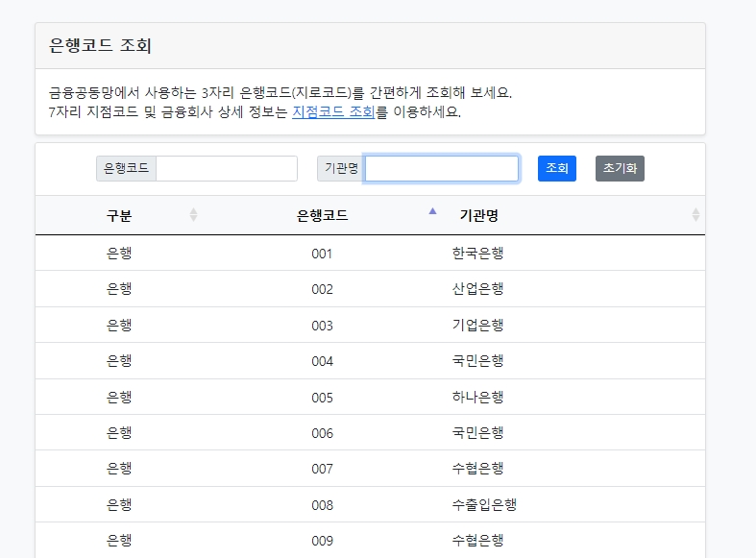Sort table by 구분 column arrows
Image resolution: width=756 pixels, height=558 pixels.
193,215
